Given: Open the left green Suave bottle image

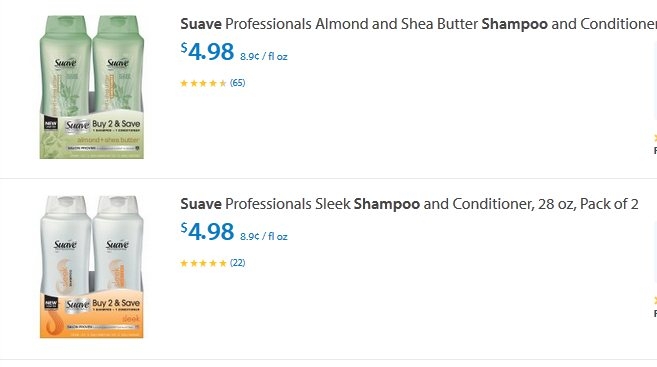Looking at the screenshot, I should (65, 65).
